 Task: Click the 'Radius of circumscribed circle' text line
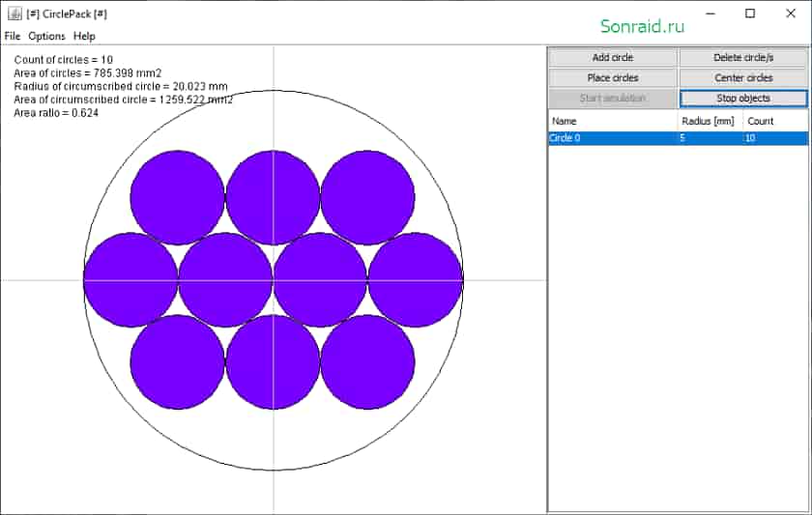point(121,86)
